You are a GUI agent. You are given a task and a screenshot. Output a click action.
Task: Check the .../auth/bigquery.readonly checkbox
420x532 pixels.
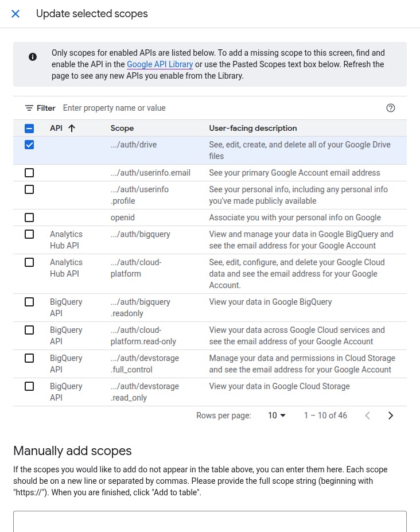pos(29,302)
